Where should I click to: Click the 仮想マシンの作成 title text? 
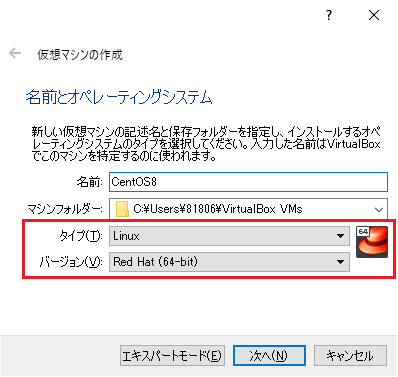pyautogui.click(x=80, y=55)
